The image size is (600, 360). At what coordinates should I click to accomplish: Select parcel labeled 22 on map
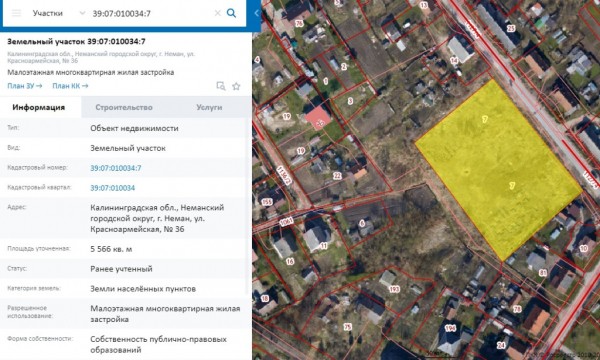pyautogui.click(x=337, y=176)
